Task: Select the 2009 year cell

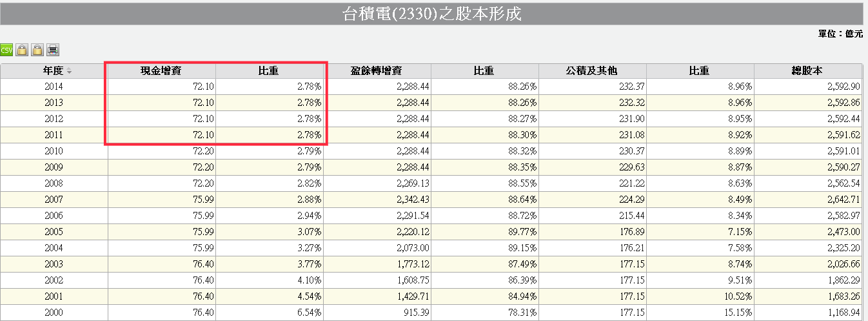Action: (54, 167)
